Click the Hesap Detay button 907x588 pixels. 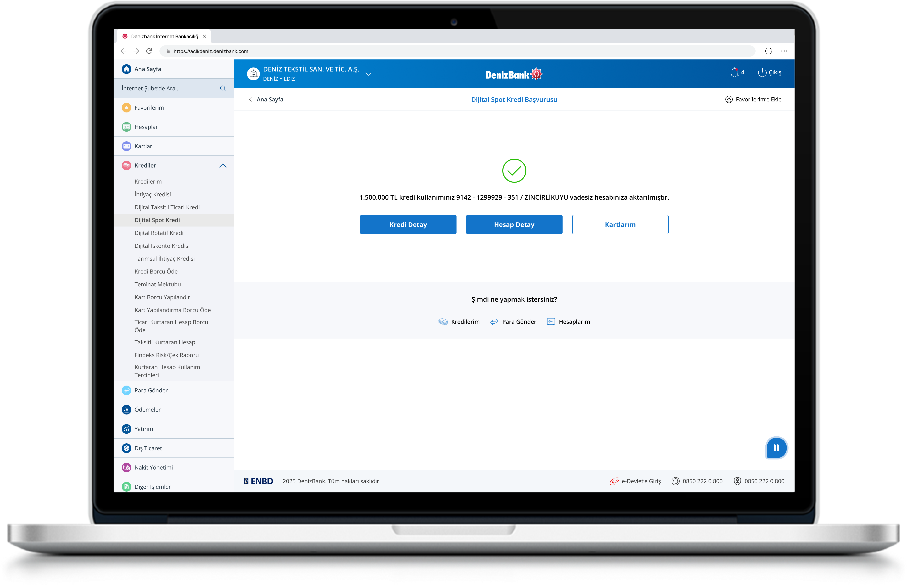(514, 225)
